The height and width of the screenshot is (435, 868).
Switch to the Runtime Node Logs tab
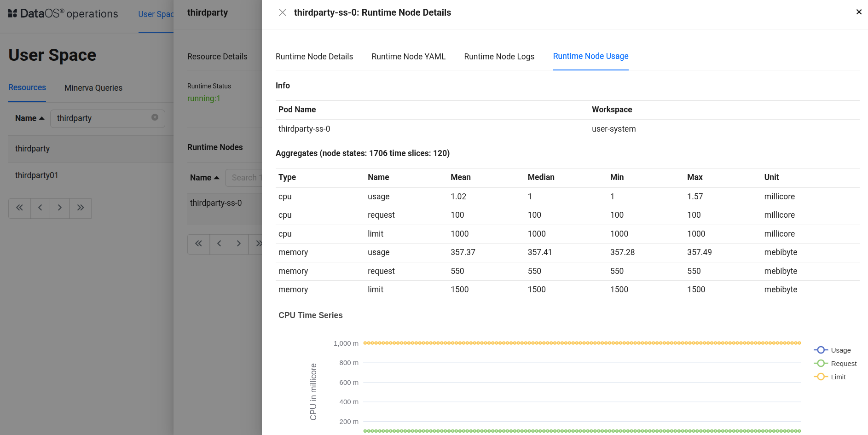499,57
